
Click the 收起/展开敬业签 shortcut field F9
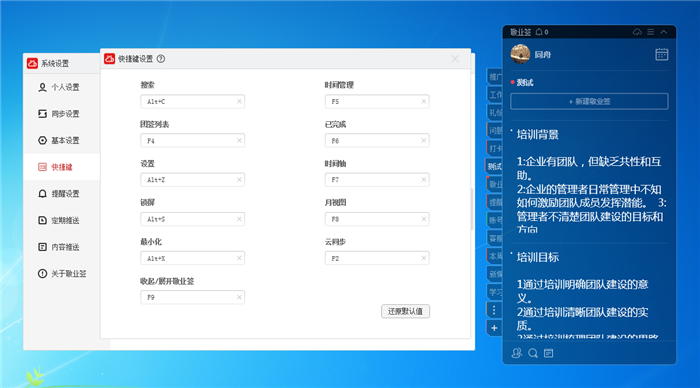tap(192, 297)
